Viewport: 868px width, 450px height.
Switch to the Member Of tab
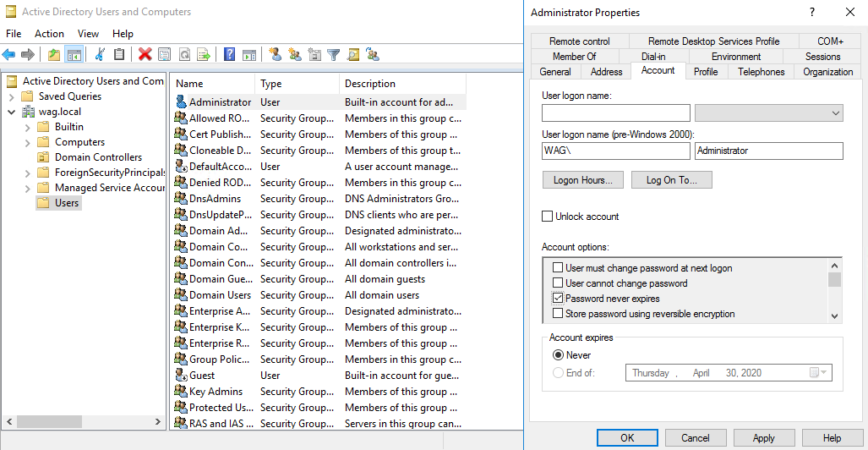(x=574, y=56)
